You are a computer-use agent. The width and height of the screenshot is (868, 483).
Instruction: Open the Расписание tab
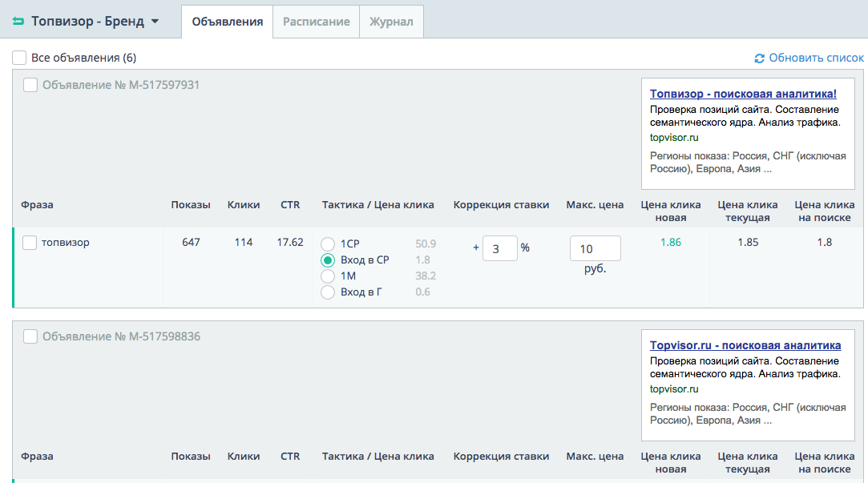[x=316, y=22]
